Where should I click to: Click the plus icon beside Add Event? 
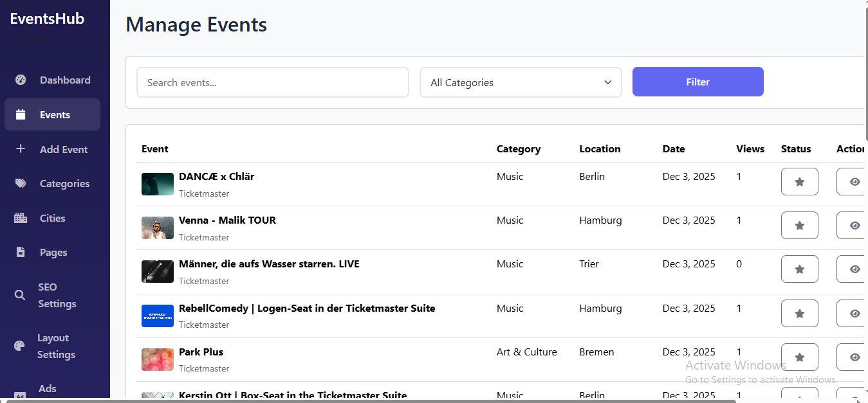point(21,149)
